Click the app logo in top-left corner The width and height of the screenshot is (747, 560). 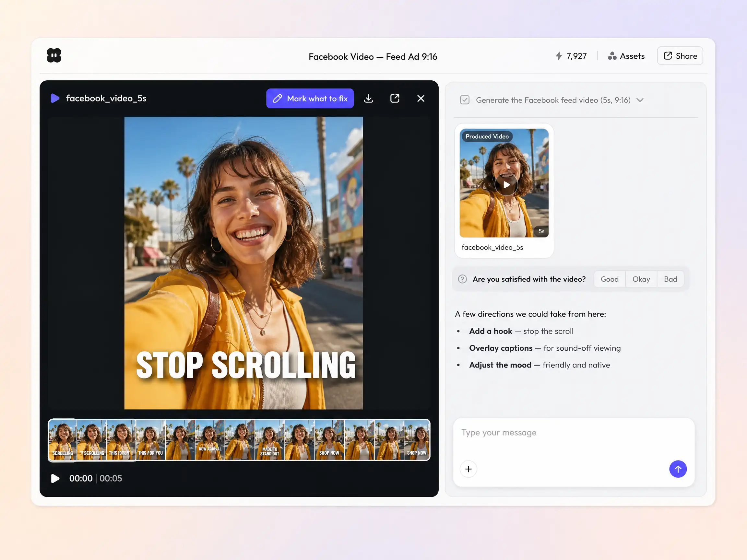[54, 55]
